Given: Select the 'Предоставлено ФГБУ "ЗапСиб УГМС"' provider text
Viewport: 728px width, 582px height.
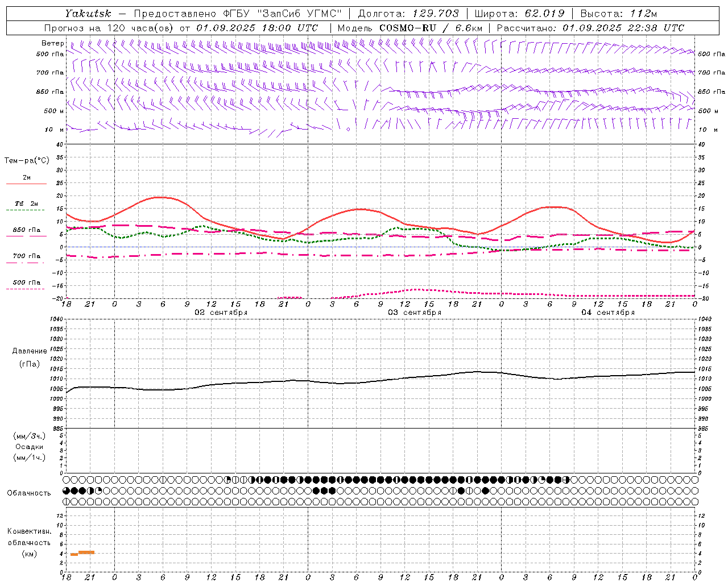Looking at the screenshot, I should click(238, 13).
